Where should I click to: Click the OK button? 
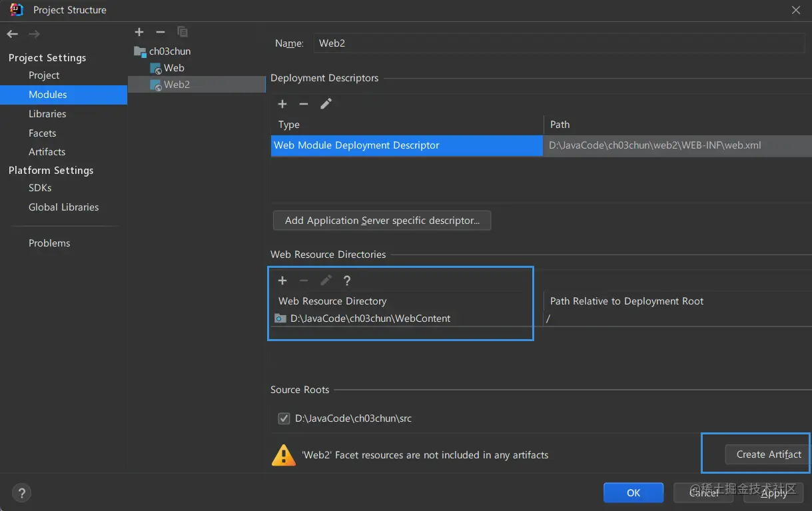click(633, 493)
